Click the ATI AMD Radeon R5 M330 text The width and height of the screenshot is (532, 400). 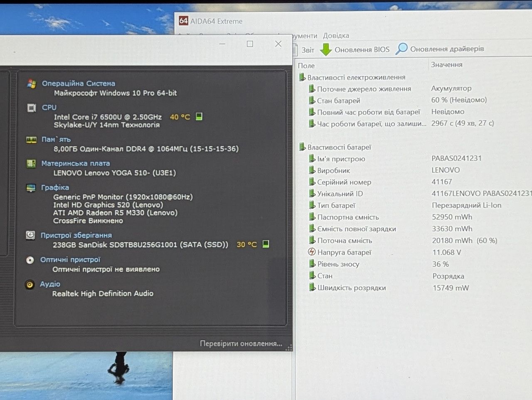point(115,213)
